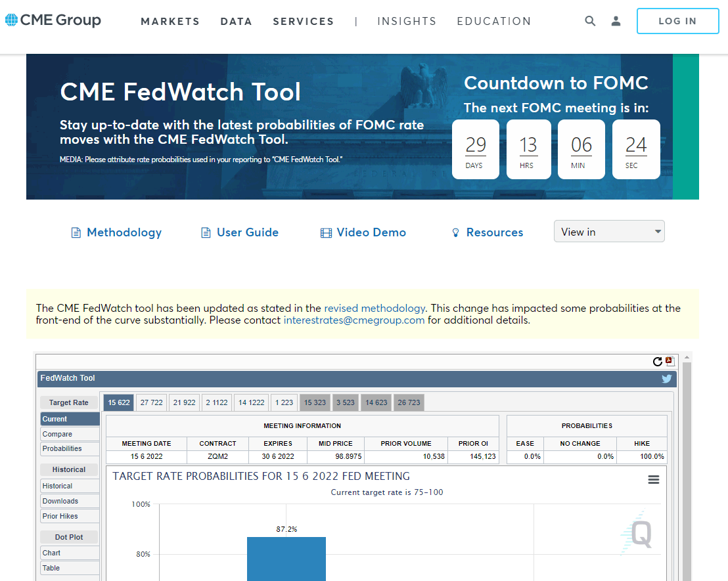Click the Video Demo film icon

(x=326, y=233)
